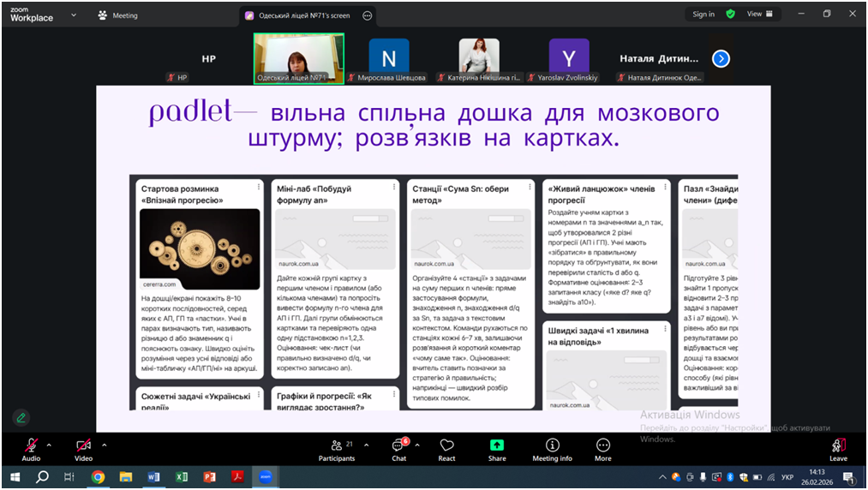Open Google Chrome from the taskbar

[98, 477]
